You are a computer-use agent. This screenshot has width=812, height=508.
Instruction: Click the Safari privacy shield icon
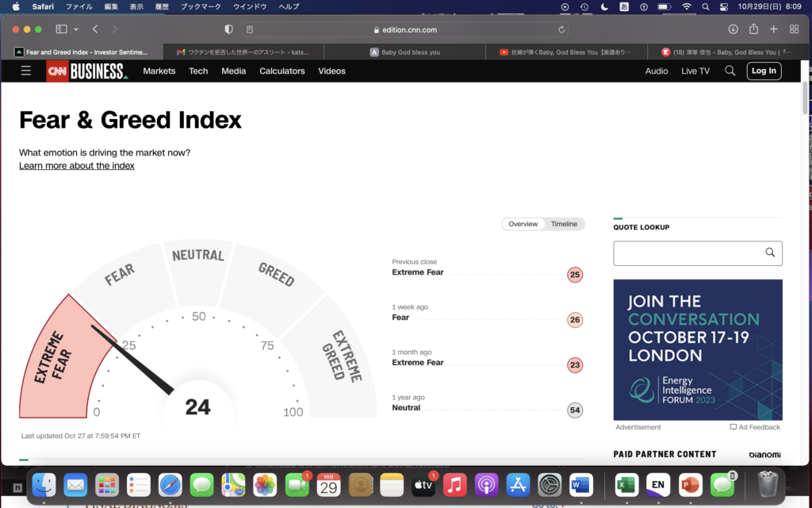tap(229, 29)
